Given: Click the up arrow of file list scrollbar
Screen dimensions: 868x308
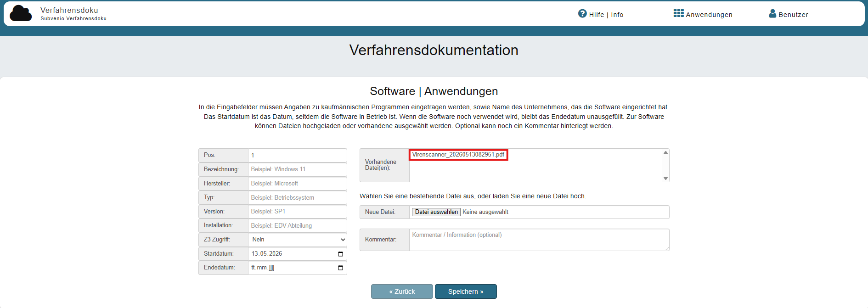Looking at the screenshot, I should [x=665, y=153].
